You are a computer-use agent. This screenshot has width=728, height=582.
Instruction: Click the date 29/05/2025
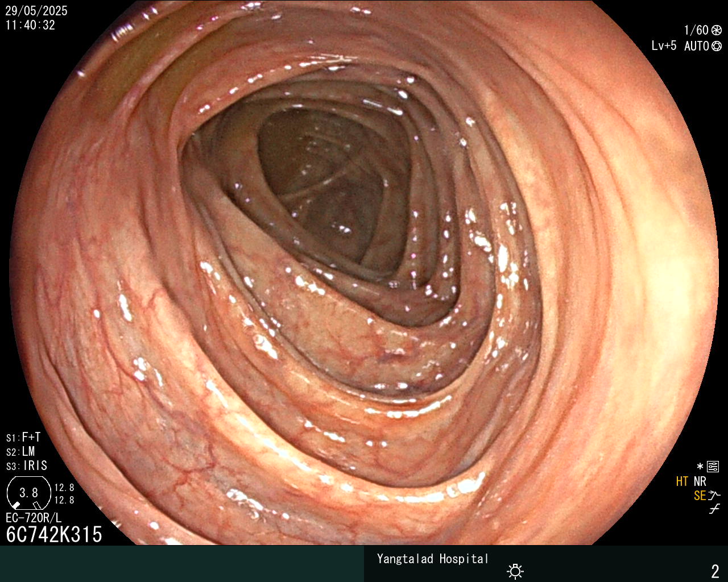tap(36, 11)
